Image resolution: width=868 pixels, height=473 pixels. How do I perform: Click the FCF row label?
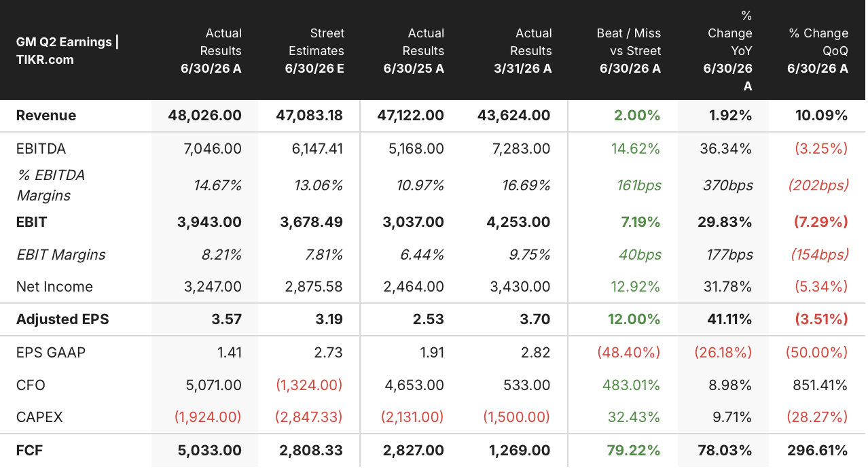pos(30,450)
